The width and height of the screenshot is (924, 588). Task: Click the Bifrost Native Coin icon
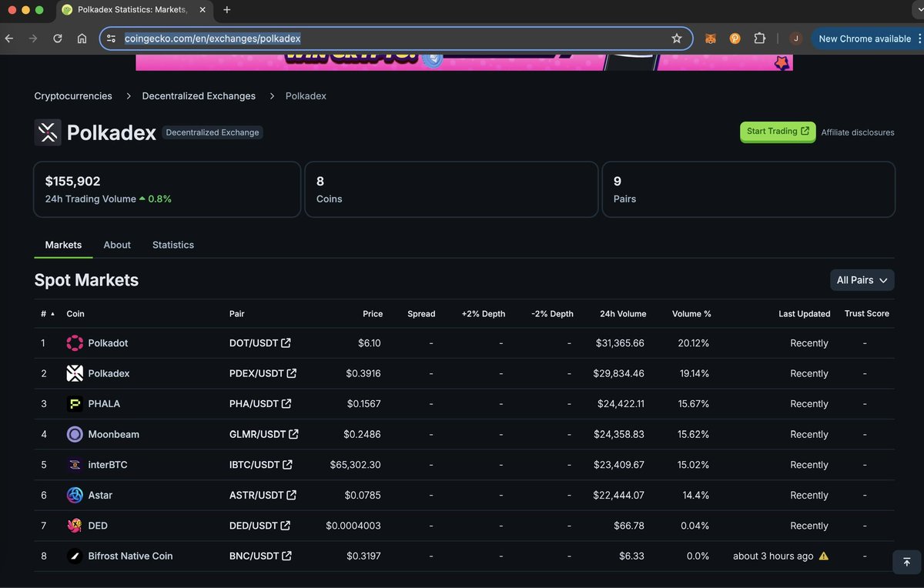click(75, 556)
